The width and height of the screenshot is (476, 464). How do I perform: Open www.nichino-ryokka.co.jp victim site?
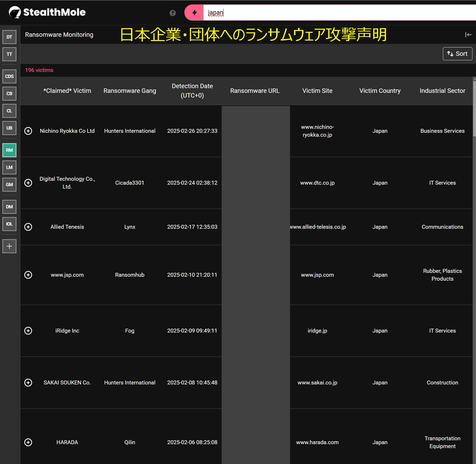pos(317,131)
